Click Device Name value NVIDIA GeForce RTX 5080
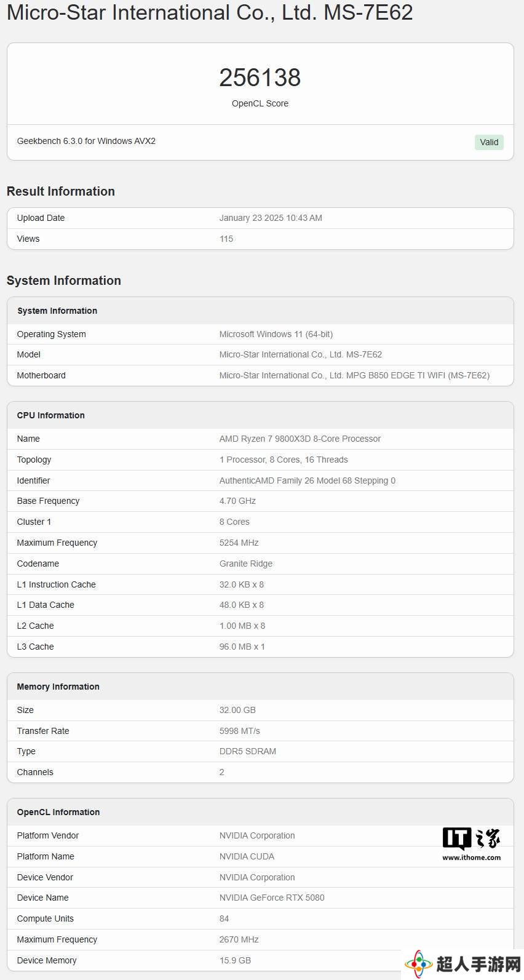This screenshot has height=980, width=524. tap(272, 898)
